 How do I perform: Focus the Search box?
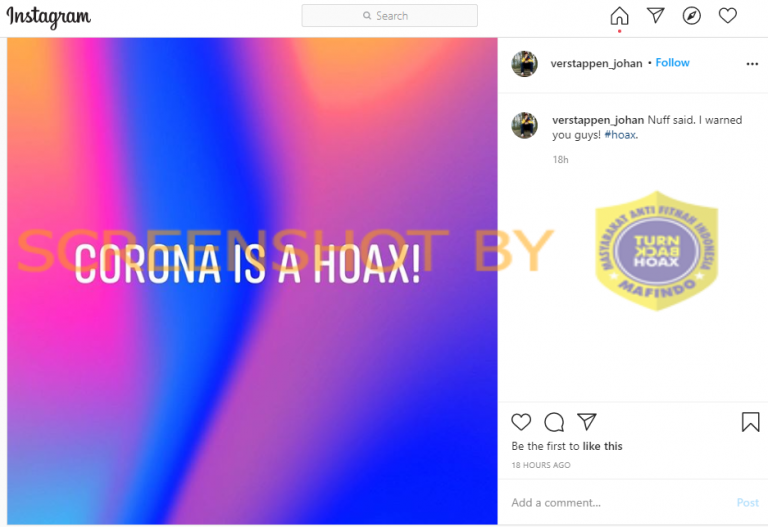[x=389, y=16]
